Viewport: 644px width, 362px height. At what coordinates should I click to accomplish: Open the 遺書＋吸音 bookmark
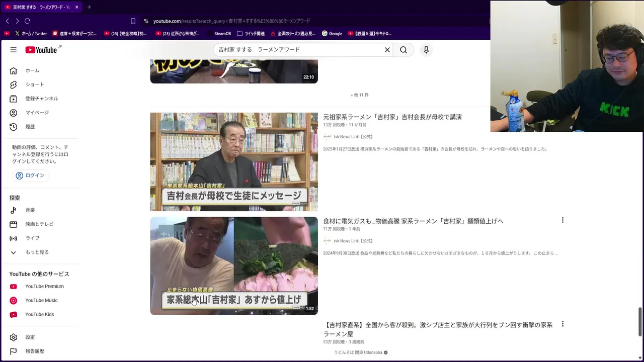(74, 34)
